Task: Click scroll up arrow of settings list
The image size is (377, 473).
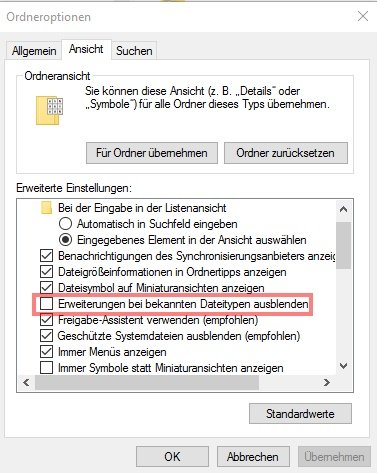Action: [343, 209]
